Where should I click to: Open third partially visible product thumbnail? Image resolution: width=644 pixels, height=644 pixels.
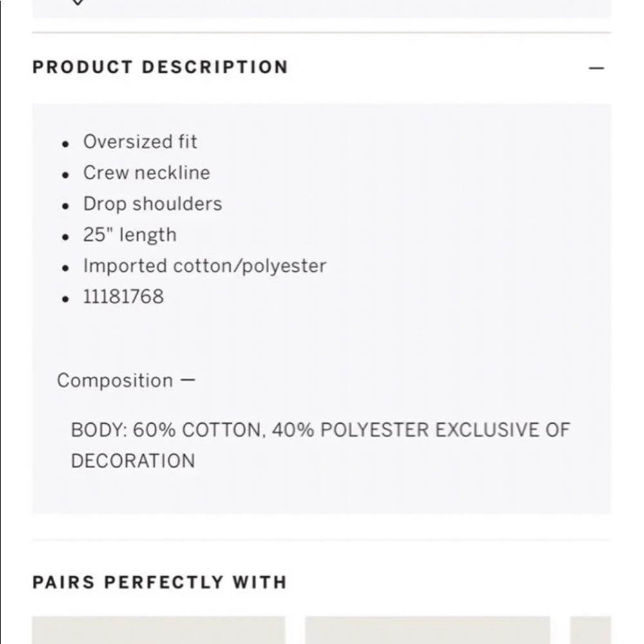[591, 630]
